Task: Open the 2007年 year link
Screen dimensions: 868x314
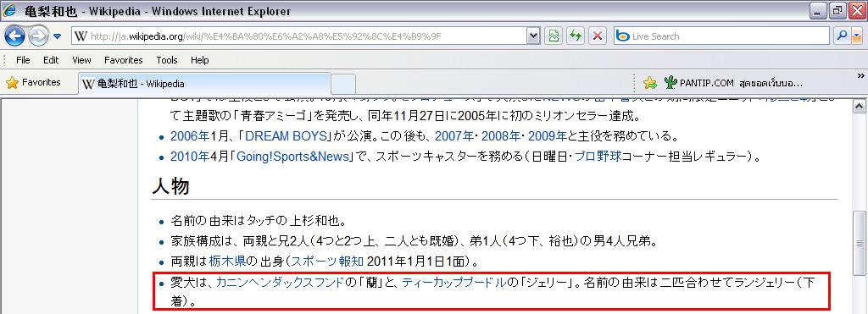Action: [x=454, y=136]
